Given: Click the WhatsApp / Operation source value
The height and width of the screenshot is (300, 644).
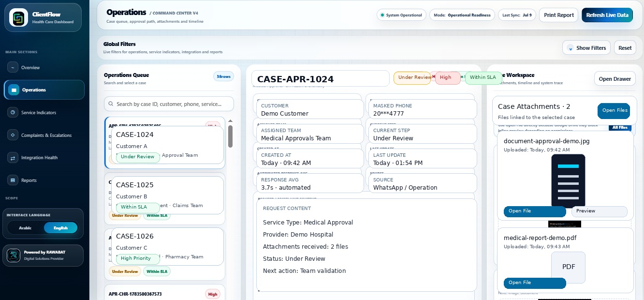Looking at the screenshot, I should click(x=405, y=188).
